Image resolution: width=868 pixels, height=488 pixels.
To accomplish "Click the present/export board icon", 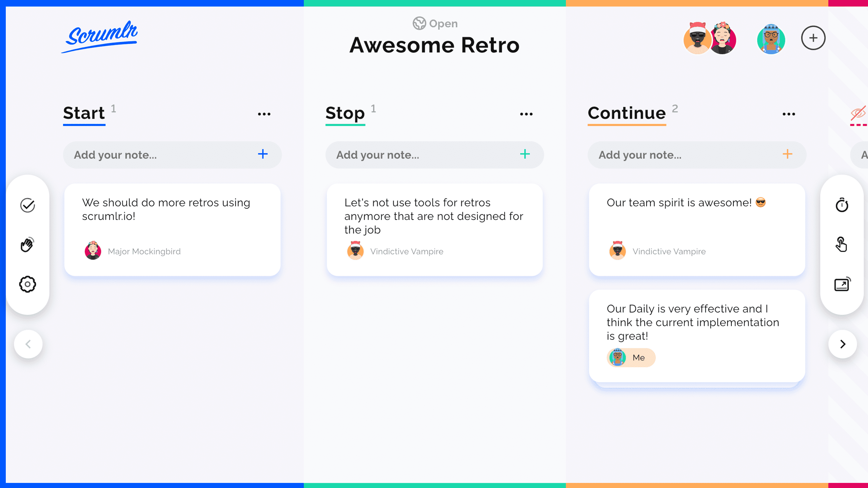I will [842, 284].
